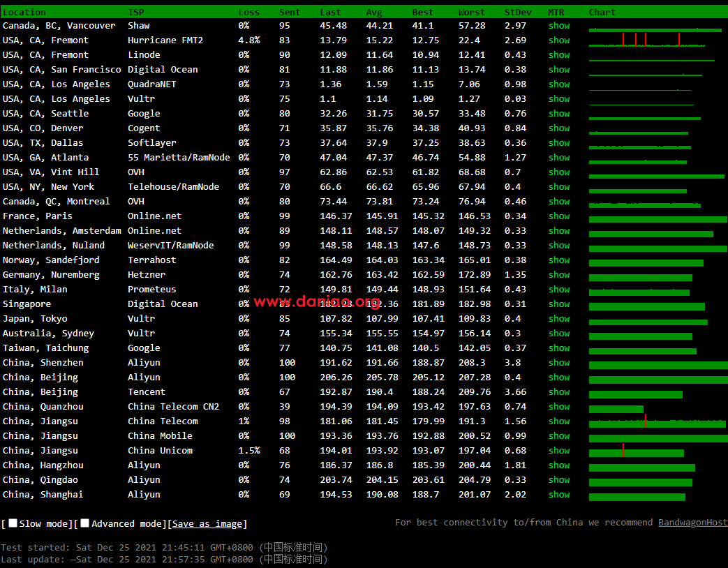Click the Loss column header
Viewport: 728px width, 568px height.
(249, 12)
